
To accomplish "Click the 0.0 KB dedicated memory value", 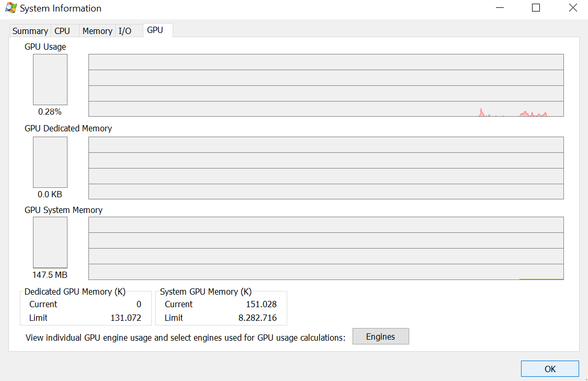I will [50, 194].
